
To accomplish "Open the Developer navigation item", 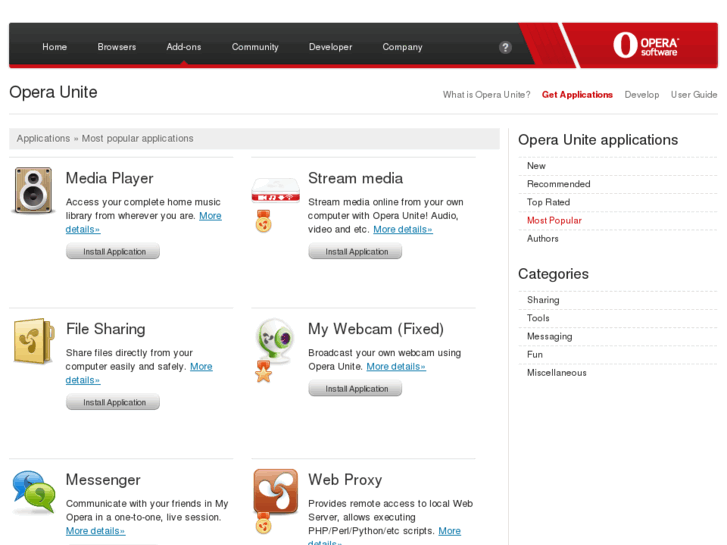I will pos(331,47).
